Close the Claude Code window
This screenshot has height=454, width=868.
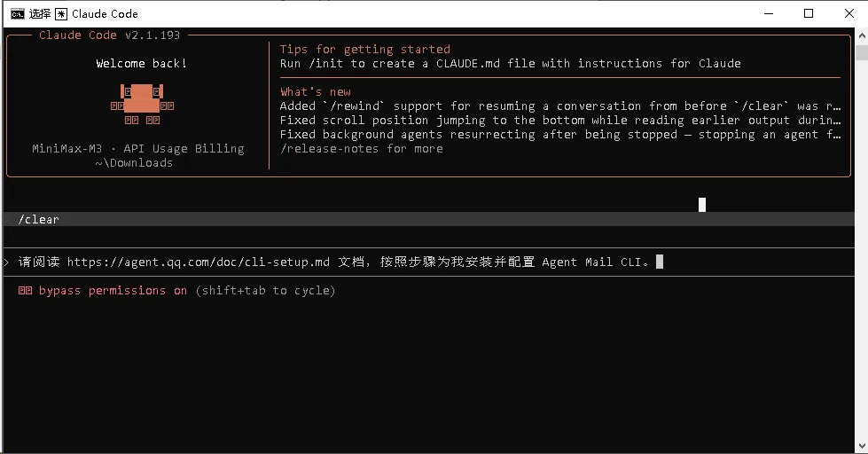848,13
